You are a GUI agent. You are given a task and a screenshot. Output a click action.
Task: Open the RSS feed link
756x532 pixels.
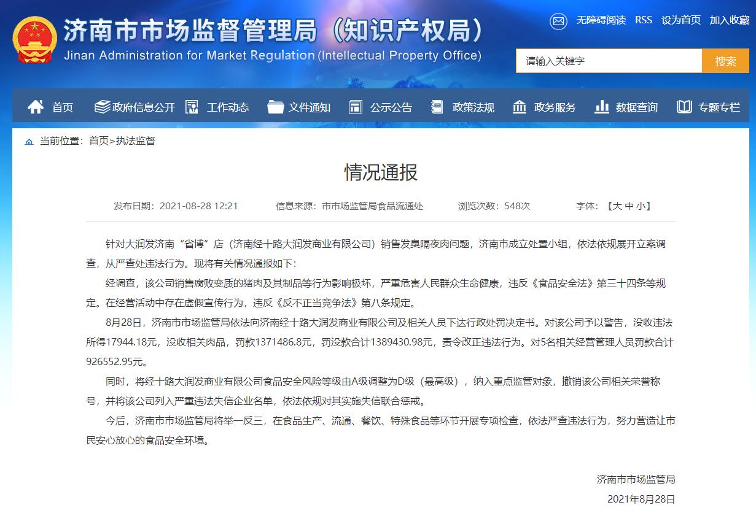pos(644,20)
